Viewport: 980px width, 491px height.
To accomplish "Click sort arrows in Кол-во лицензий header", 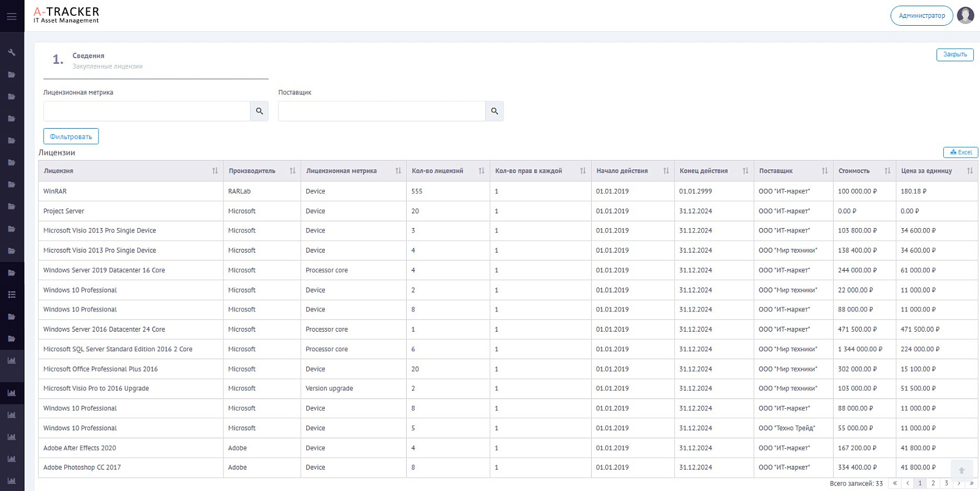I will [x=481, y=171].
